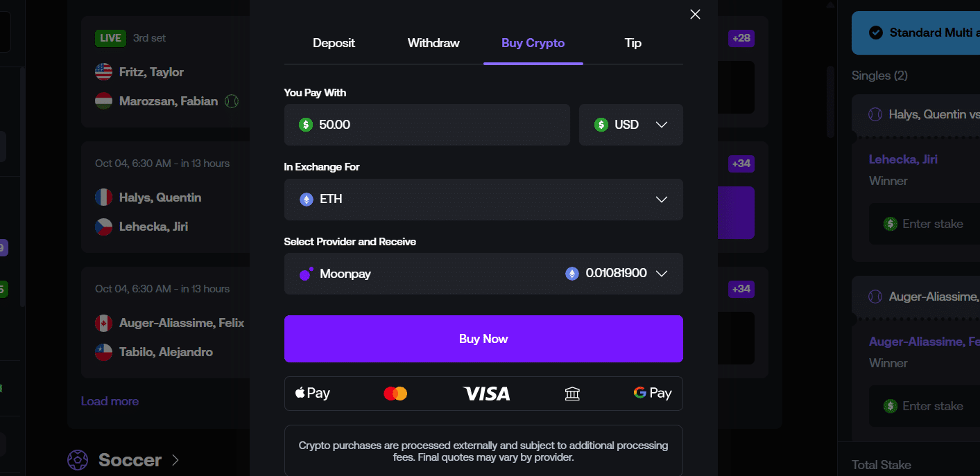Click the Soccer ball icon

(x=78, y=459)
